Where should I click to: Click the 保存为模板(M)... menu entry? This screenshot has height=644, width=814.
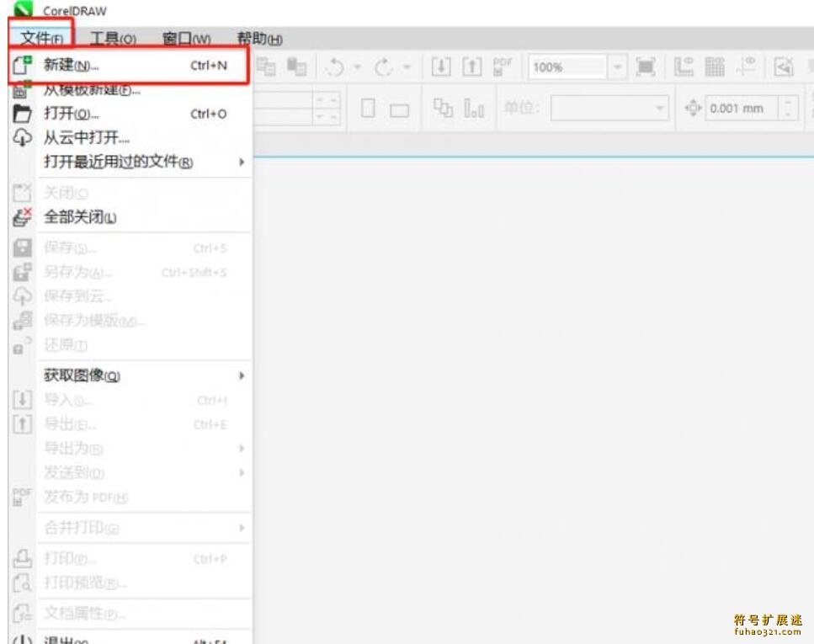pos(129,321)
